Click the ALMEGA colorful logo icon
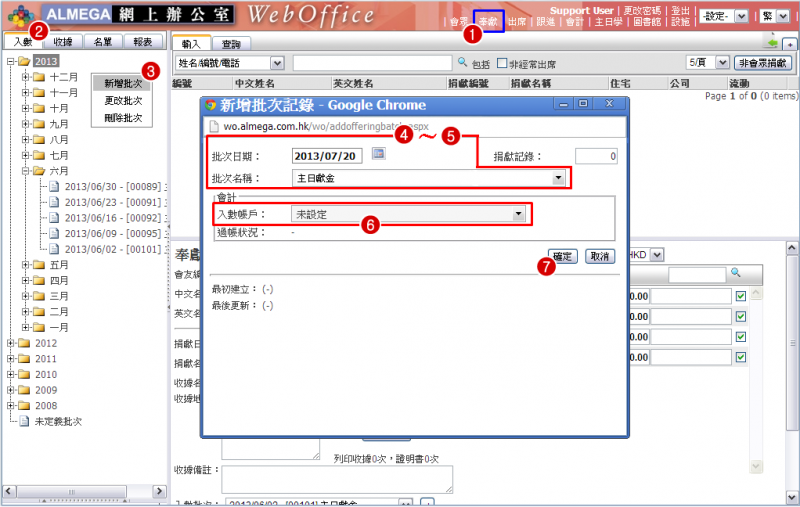The height and width of the screenshot is (507, 800). point(20,16)
